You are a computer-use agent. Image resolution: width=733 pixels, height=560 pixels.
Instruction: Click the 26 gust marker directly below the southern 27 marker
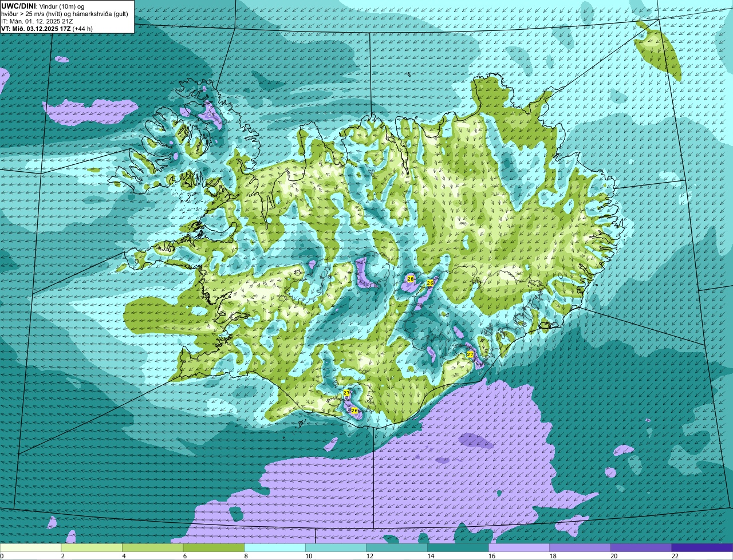[354, 411]
